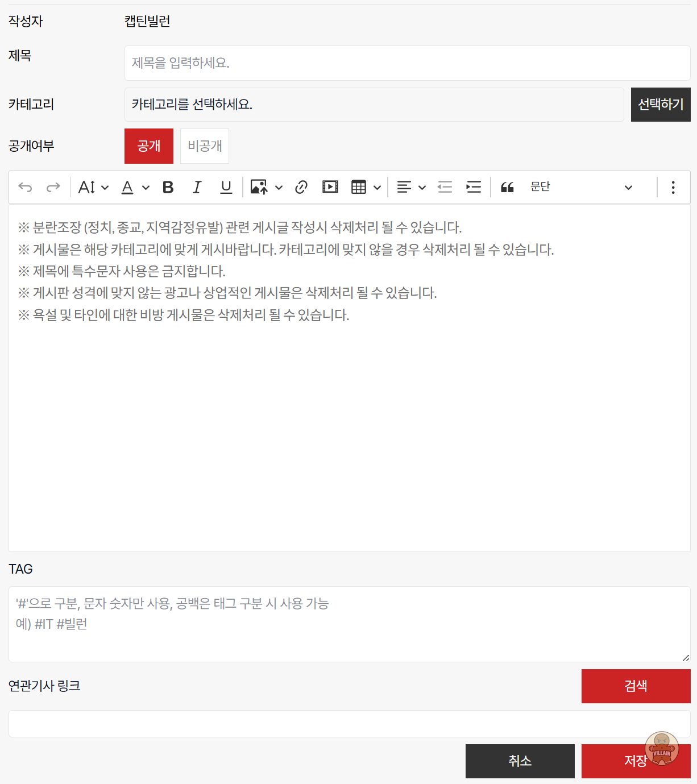Open the insert table dropdown

click(x=366, y=187)
